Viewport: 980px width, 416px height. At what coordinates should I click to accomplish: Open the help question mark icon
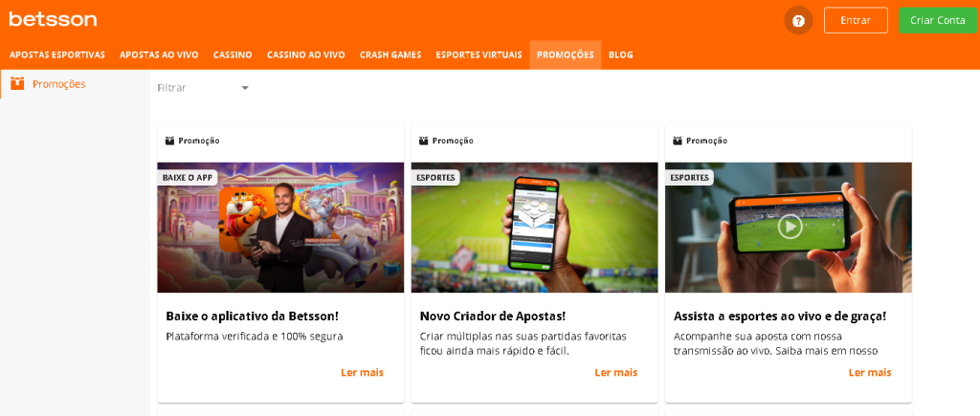coord(798,21)
